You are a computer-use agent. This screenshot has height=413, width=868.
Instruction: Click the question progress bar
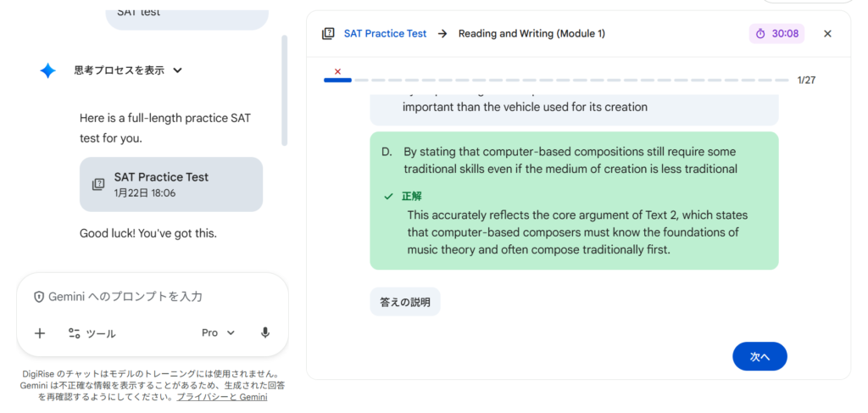tap(556, 80)
